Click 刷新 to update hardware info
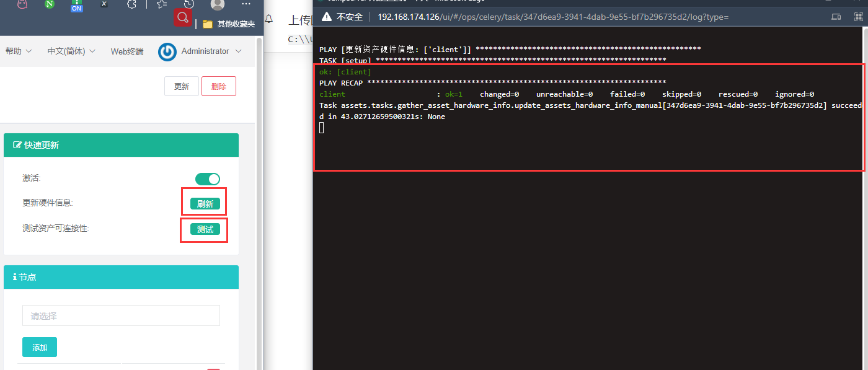 205,204
